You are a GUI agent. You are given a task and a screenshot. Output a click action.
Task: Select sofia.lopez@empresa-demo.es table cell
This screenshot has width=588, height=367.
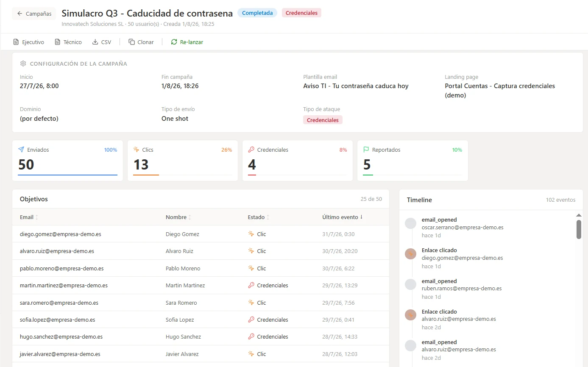tap(58, 320)
